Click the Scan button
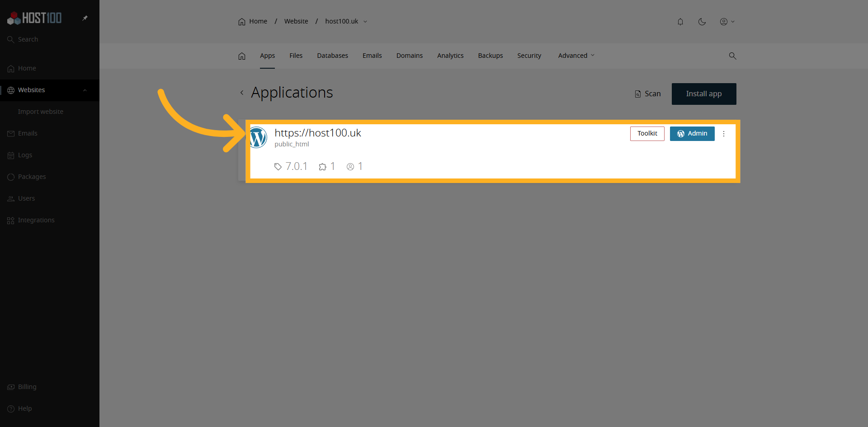This screenshot has width=868, height=427. (648, 94)
